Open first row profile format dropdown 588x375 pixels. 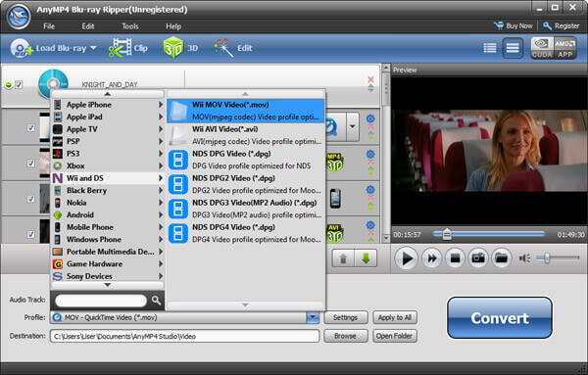coord(353,126)
